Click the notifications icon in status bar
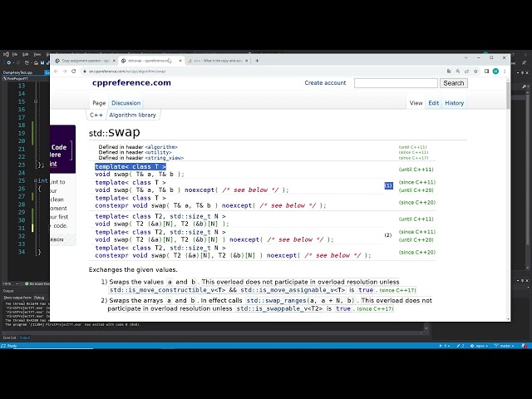The image size is (532, 399). (525, 346)
